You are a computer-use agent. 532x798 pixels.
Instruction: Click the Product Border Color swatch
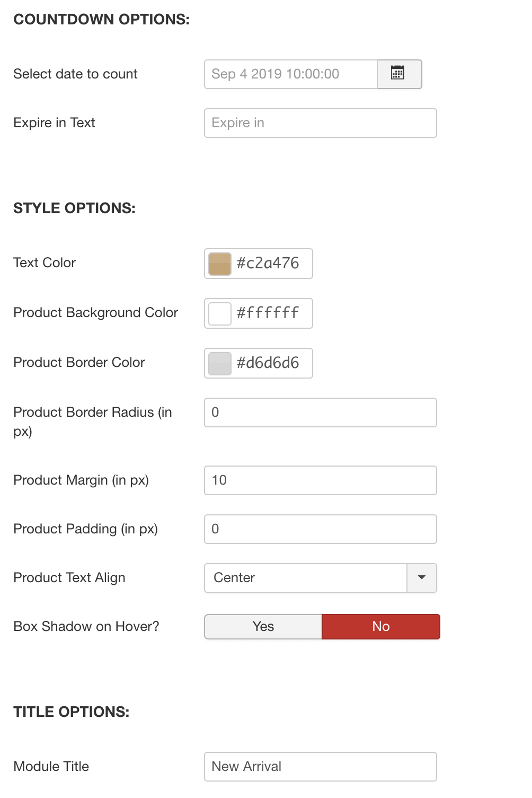[220, 363]
